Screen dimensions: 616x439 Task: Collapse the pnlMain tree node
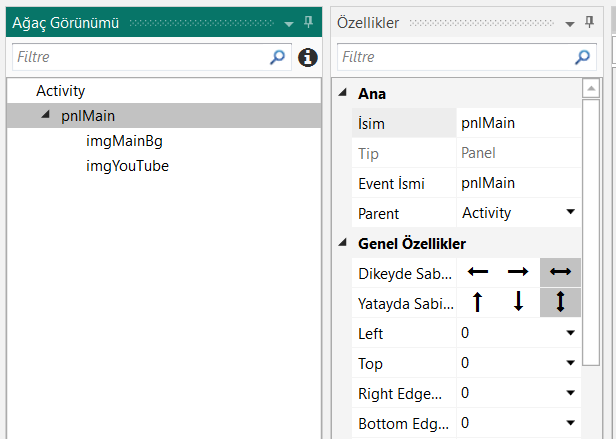tap(45, 115)
